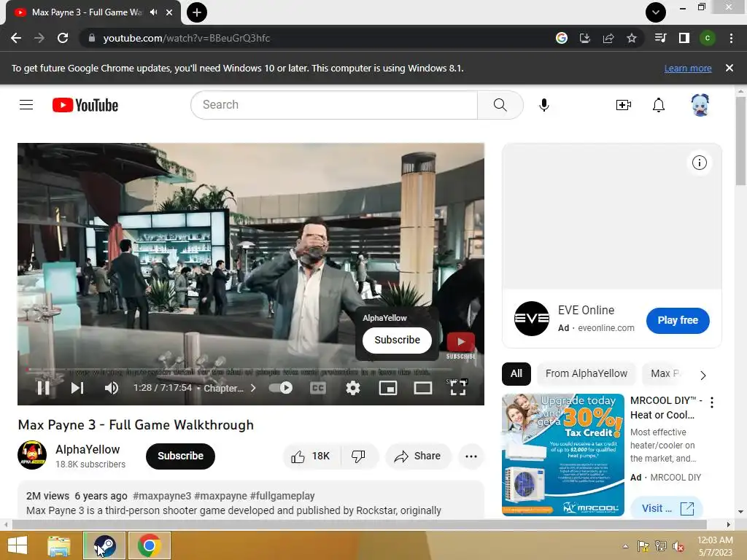
Task: Pause the video
Action: click(x=43, y=388)
